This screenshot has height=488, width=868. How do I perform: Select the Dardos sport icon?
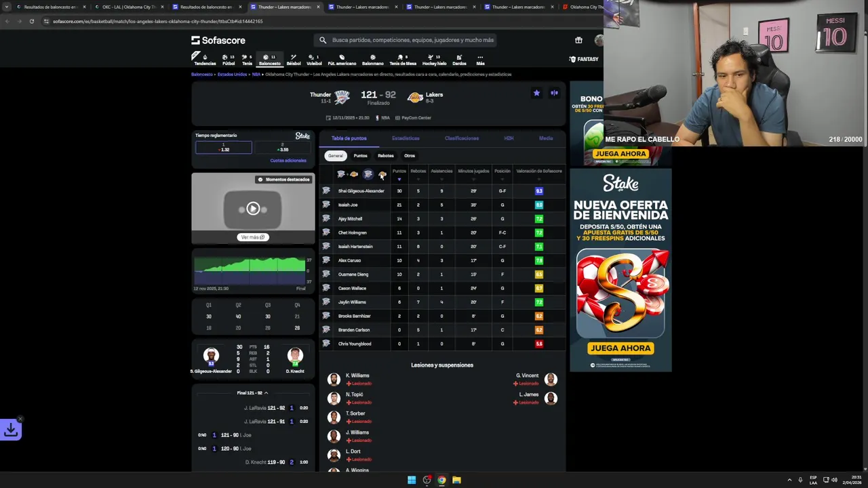tap(459, 60)
